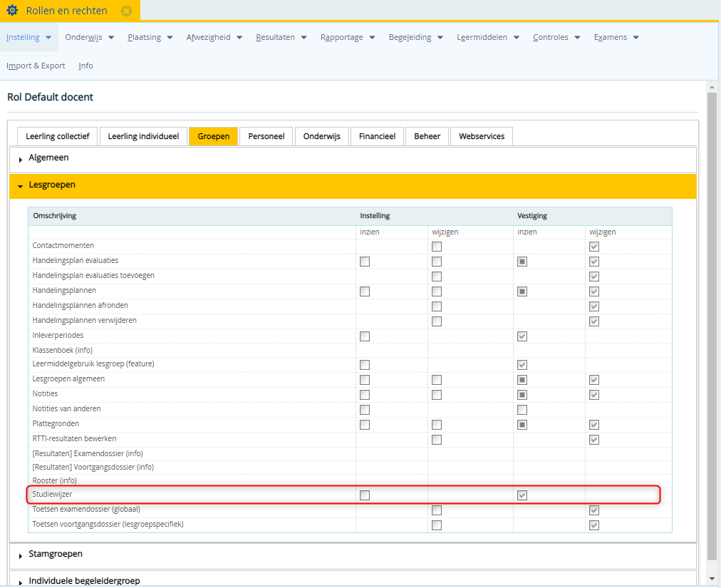
Task: Collapse the Lesgroepen section
Action: pyautogui.click(x=353, y=186)
